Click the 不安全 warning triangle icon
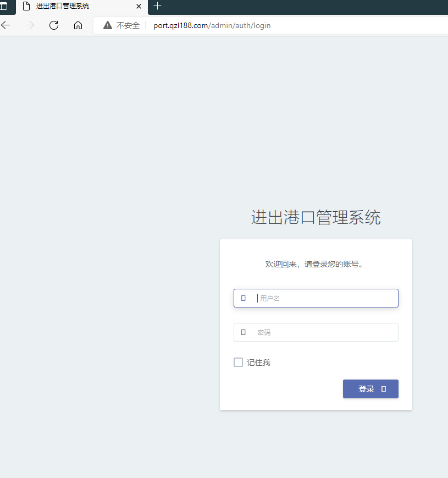448x478 pixels. point(107,25)
